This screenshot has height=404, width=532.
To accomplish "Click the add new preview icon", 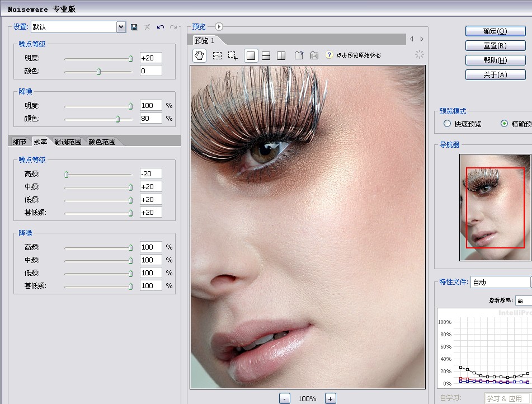I will [299, 55].
